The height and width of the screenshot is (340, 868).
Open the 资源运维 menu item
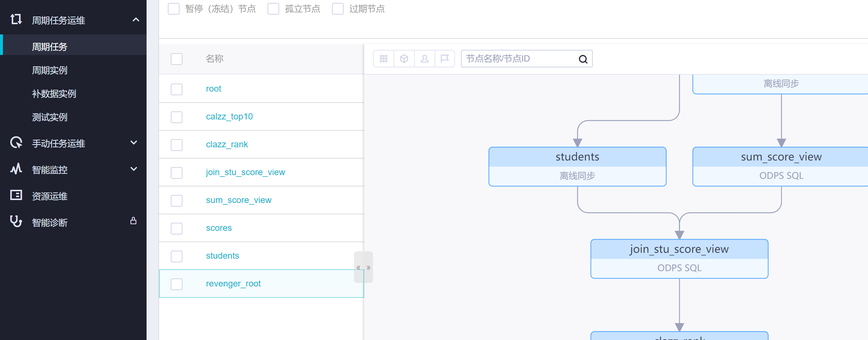pos(50,196)
